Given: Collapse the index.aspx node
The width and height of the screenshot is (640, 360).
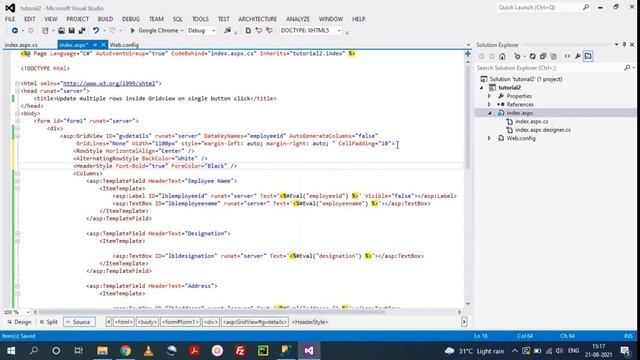Looking at the screenshot, I should tap(489, 113).
